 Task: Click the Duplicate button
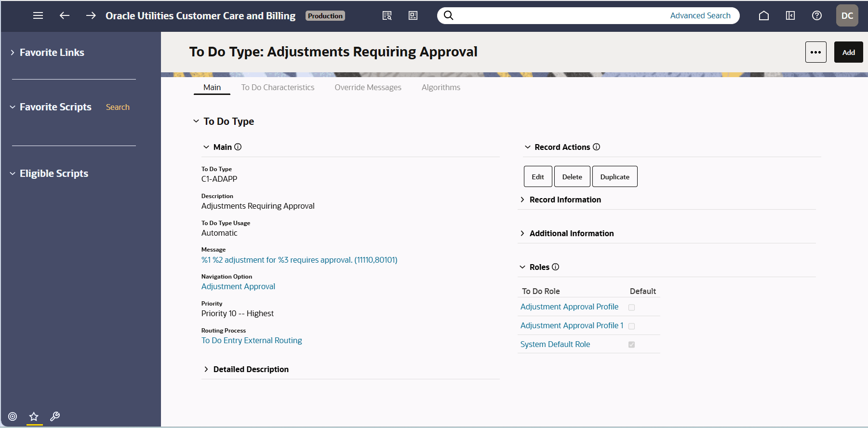[x=614, y=176]
